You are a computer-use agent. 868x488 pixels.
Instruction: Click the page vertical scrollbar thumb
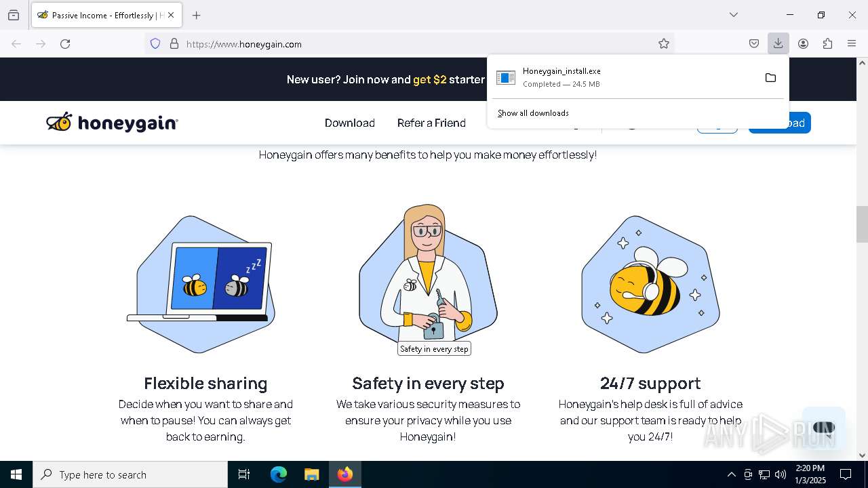[862, 224]
